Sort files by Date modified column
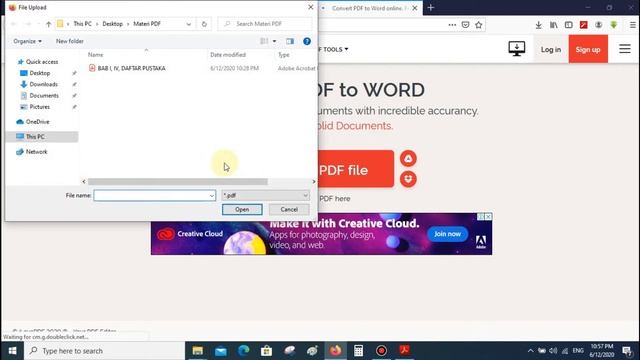Image resolution: width=640 pixels, height=360 pixels. (228, 55)
